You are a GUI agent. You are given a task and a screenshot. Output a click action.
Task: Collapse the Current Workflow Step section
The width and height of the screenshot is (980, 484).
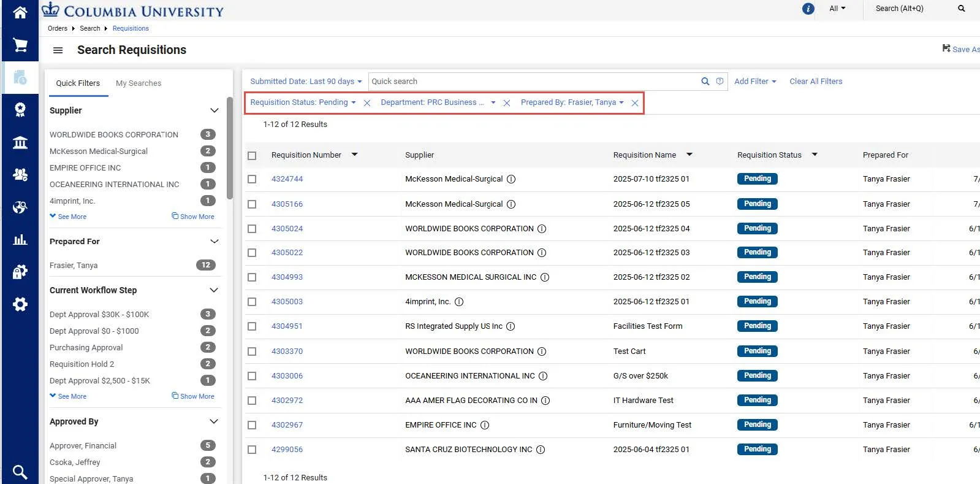(x=215, y=290)
